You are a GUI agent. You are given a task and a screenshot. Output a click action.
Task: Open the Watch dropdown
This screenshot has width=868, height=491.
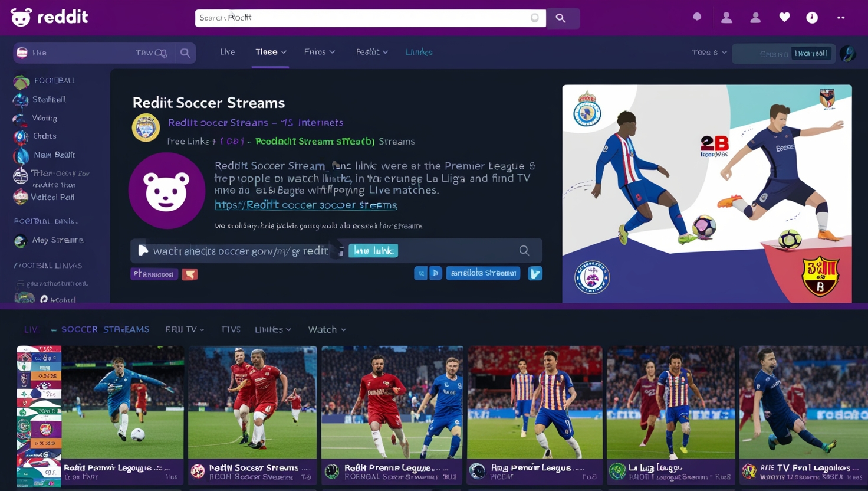[327, 329]
